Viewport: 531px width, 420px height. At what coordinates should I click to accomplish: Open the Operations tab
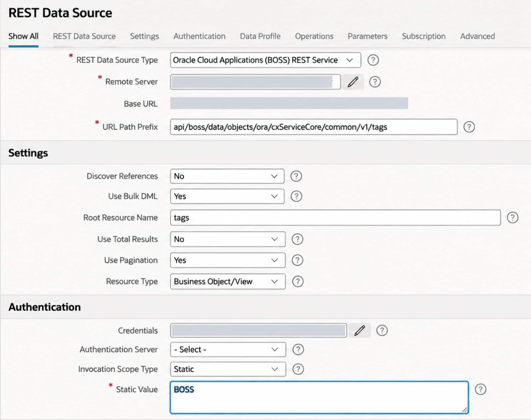click(314, 36)
